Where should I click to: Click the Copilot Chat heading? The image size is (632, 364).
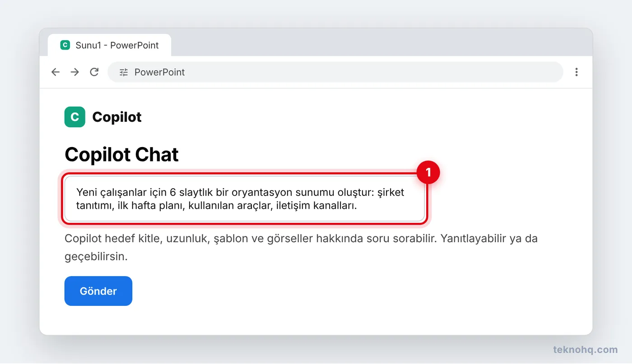[x=122, y=155]
